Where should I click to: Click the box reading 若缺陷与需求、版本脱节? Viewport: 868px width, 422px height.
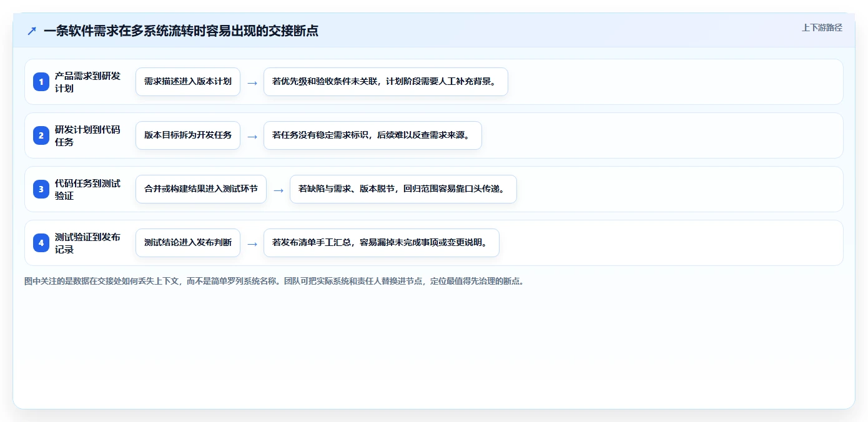click(x=403, y=189)
